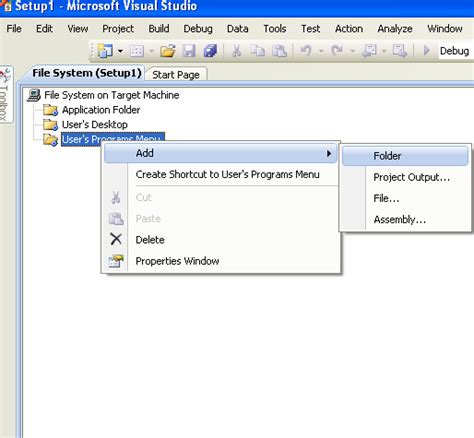This screenshot has height=438, width=474.
Task: Choose Assembly... in the Add submenu
Action: pyautogui.click(x=405, y=220)
